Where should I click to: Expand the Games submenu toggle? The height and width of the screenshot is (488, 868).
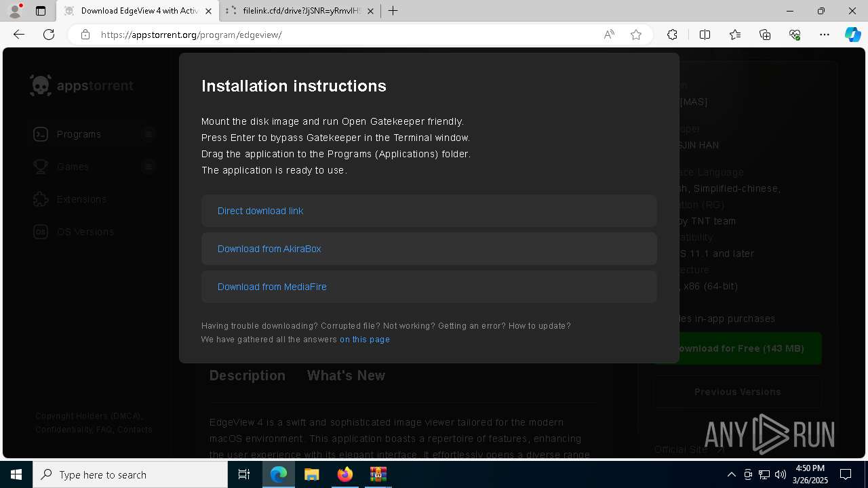pyautogui.click(x=149, y=167)
